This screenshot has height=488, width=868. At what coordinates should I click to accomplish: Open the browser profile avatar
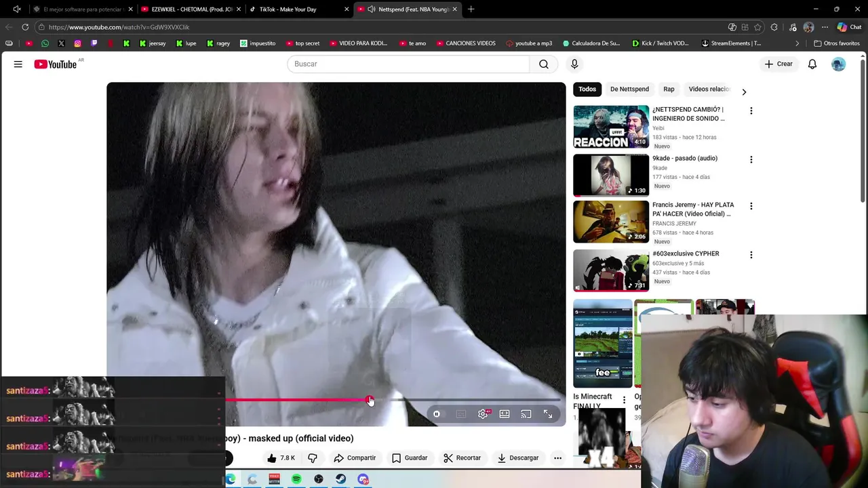pos(808,27)
